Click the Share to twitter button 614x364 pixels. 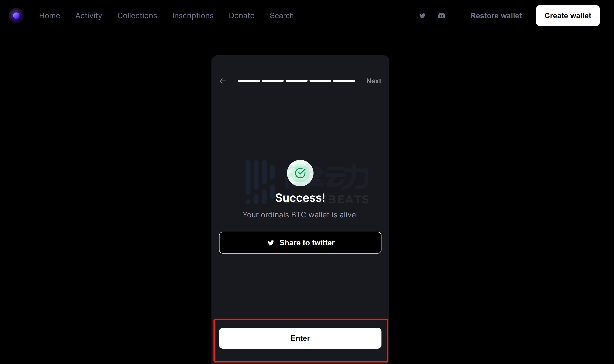[300, 243]
